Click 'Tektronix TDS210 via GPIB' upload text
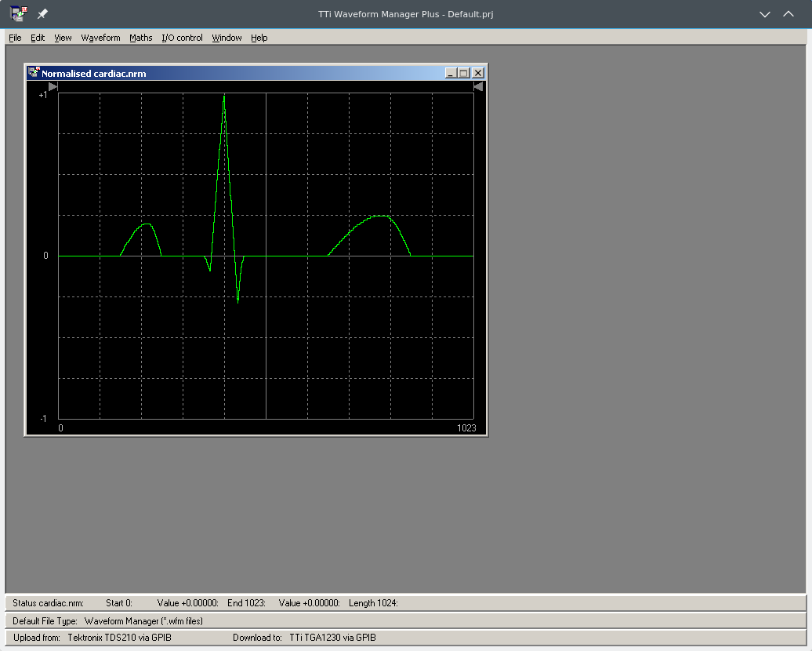The image size is (812, 651). [120, 638]
